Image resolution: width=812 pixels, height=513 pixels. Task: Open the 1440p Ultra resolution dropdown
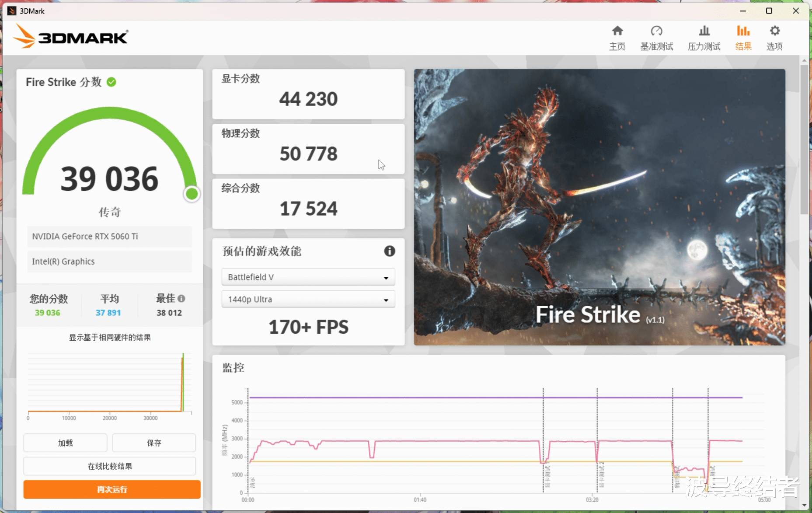coord(308,299)
